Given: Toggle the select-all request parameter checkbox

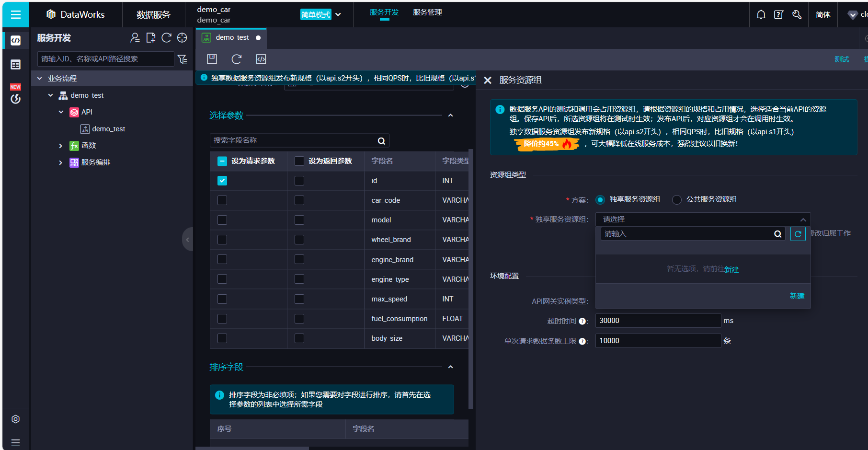Looking at the screenshot, I should pyautogui.click(x=222, y=161).
